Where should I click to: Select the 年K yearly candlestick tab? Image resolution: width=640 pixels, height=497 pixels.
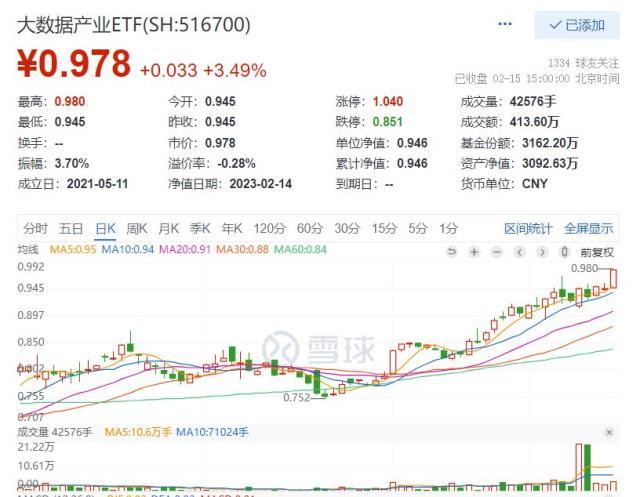coord(232,229)
